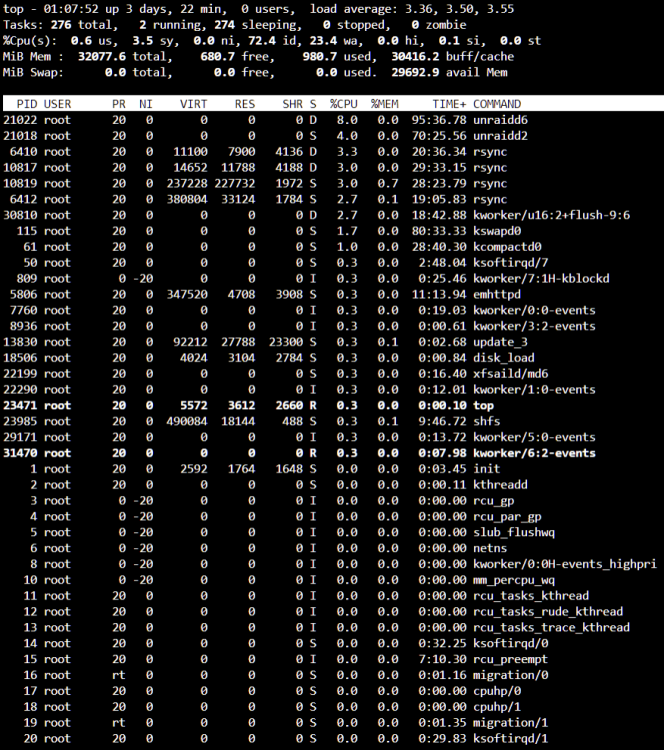Select the USER column header
664x750 pixels.
coord(57,104)
